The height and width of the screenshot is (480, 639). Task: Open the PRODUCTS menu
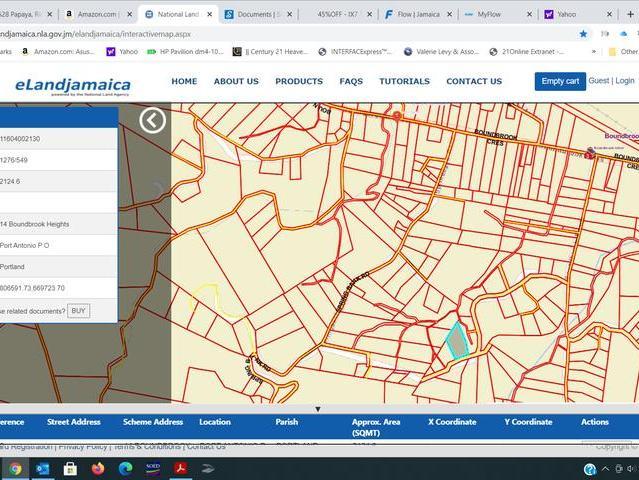pos(298,81)
